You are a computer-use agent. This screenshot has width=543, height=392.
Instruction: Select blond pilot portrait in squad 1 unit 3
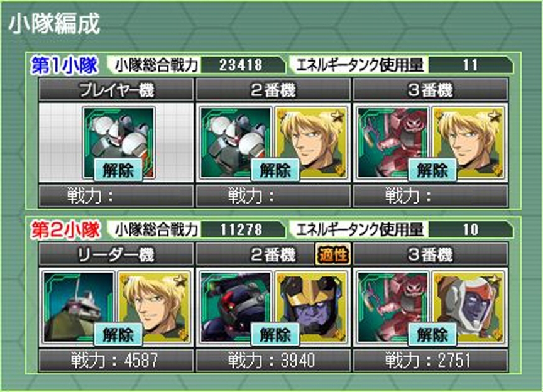click(468, 142)
